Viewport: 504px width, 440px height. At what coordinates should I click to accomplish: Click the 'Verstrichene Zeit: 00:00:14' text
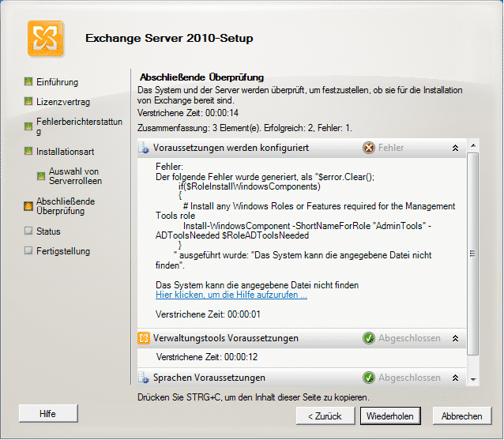point(188,113)
